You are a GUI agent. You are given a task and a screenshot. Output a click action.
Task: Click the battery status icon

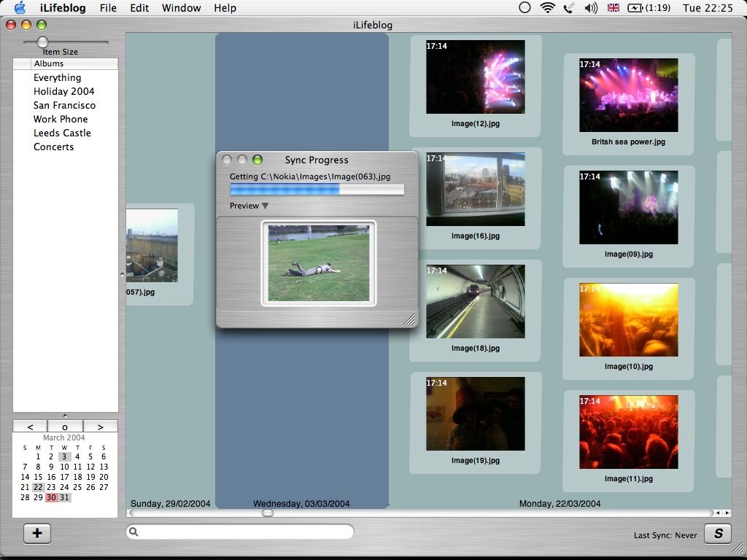coord(635,8)
